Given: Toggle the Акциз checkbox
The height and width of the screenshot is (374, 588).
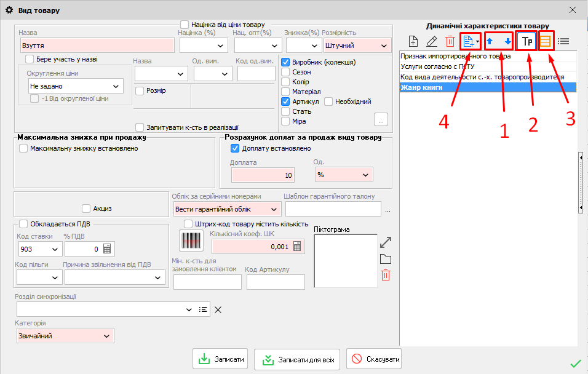Looking at the screenshot, I should coord(85,209).
